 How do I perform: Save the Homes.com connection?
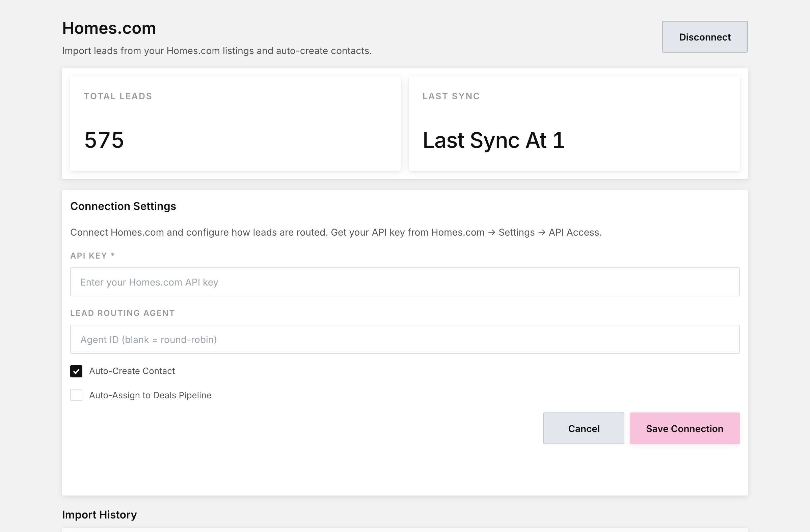click(685, 428)
